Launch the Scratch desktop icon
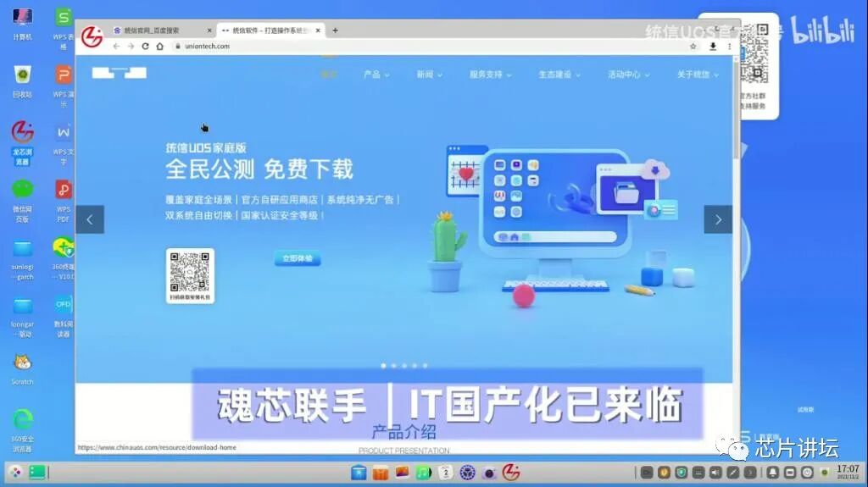The height and width of the screenshot is (487, 868). point(22,369)
